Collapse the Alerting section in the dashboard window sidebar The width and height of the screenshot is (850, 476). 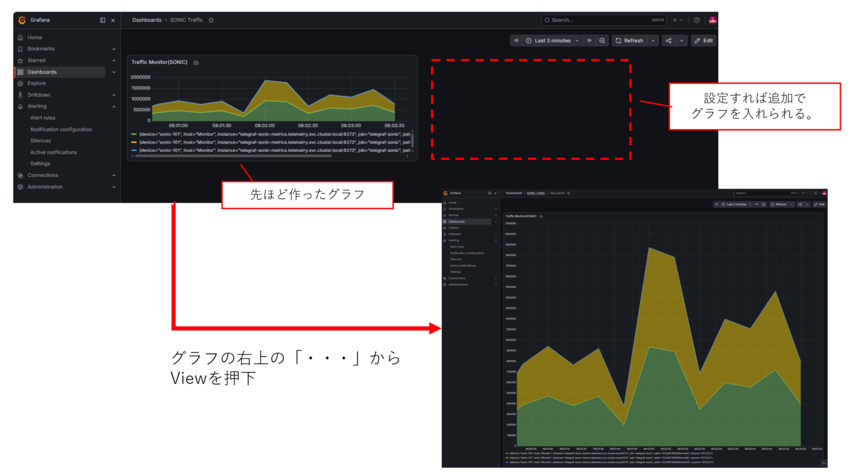pos(114,107)
